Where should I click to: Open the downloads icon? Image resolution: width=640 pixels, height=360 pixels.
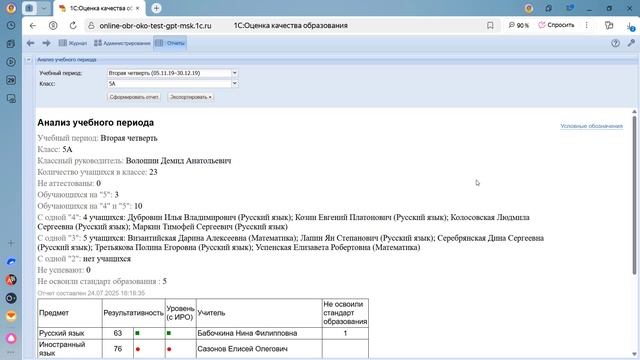[631, 27]
